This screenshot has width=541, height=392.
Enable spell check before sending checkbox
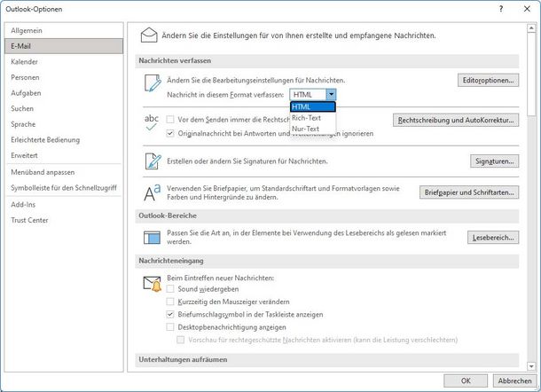[170, 120]
